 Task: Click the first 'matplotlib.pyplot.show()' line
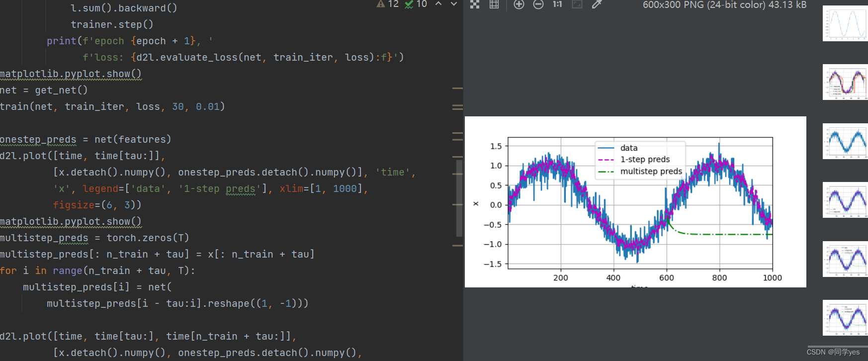(x=71, y=74)
